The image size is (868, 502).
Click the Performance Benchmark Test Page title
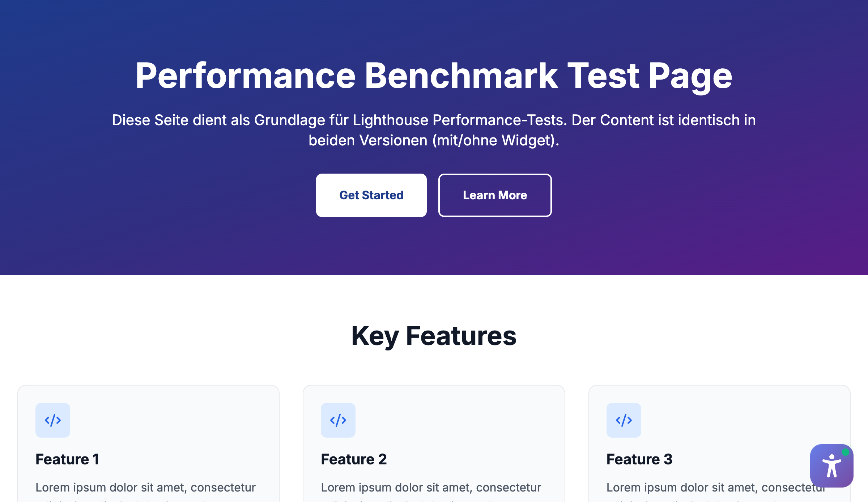(x=434, y=76)
